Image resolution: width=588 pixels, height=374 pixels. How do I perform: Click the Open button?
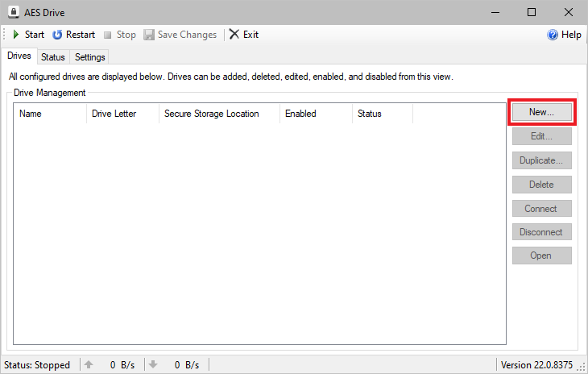point(542,256)
